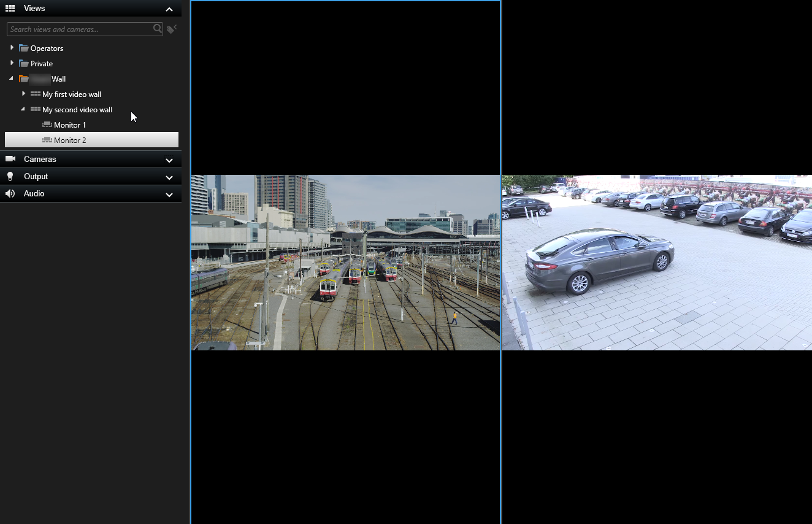The image size is (812, 524).
Task: Expand the Private folder tree arrow
Action: [x=12, y=63]
